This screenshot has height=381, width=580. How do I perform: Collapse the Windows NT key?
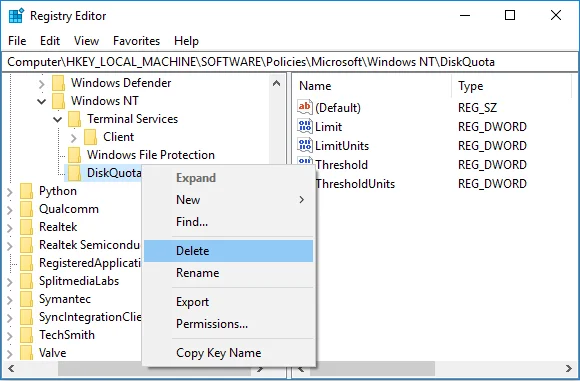tap(41, 101)
